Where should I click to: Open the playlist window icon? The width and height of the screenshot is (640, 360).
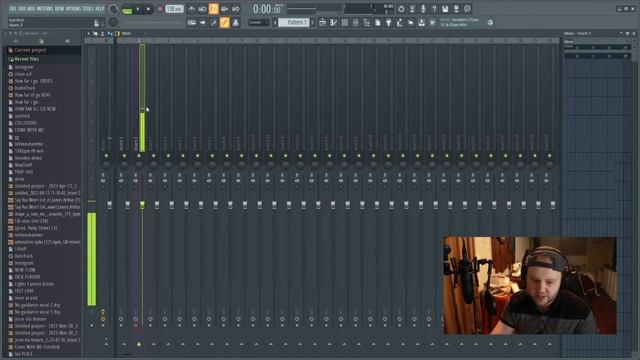(322, 22)
